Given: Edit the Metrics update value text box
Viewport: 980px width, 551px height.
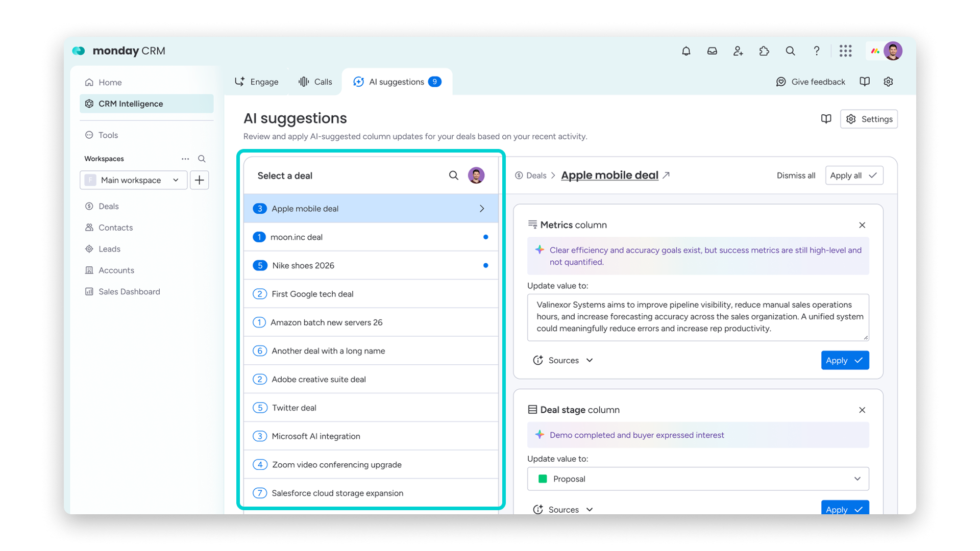Looking at the screenshot, I should tap(698, 317).
